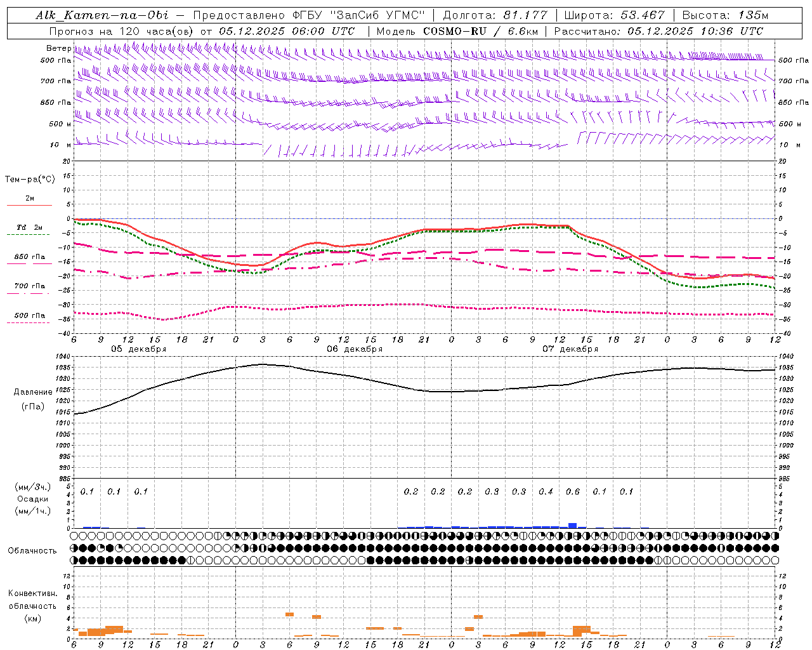This screenshot has width=812, height=650.
Task: Click the (мм/1ч.) units label
Action: [x=32, y=511]
